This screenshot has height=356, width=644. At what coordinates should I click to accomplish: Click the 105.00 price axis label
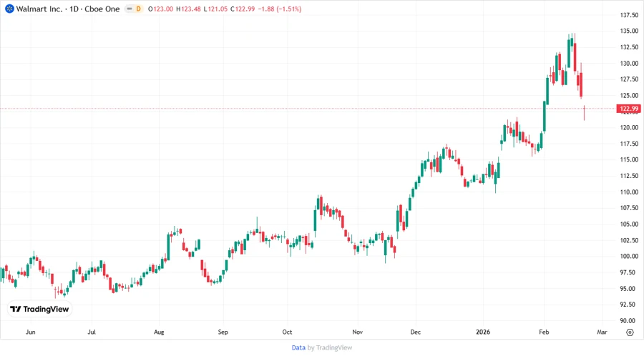tap(629, 224)
